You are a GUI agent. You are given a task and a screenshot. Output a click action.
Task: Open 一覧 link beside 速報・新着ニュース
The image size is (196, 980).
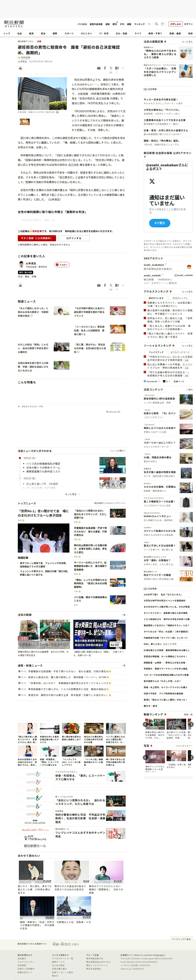123,666
